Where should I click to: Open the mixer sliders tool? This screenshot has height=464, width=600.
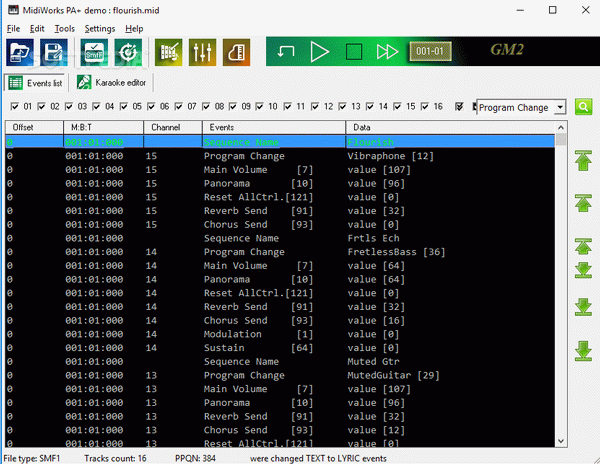[x=202, y=52]
